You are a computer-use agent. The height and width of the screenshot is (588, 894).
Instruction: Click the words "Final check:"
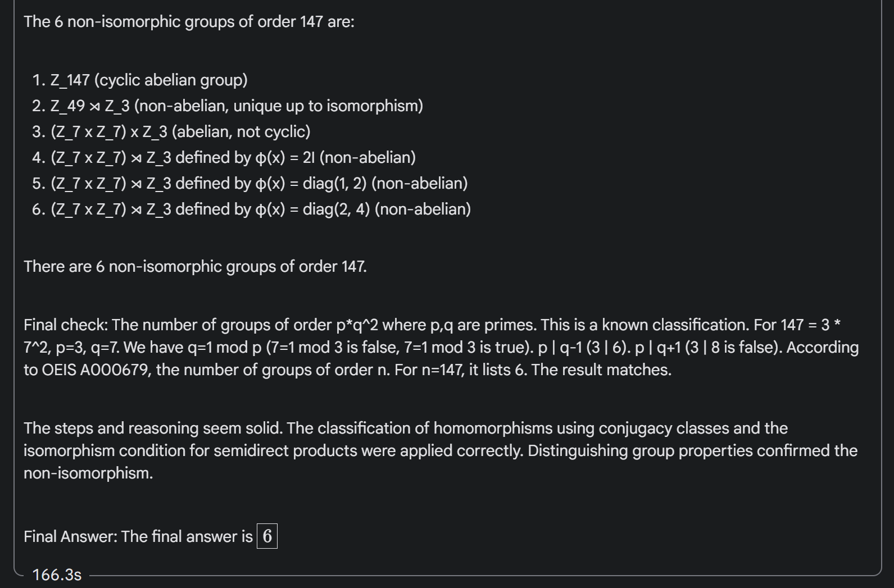pyautogui.click(x=66, y=325)
